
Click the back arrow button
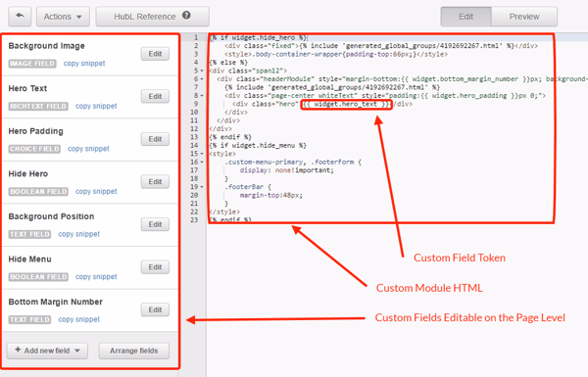[x=20, y=17]
